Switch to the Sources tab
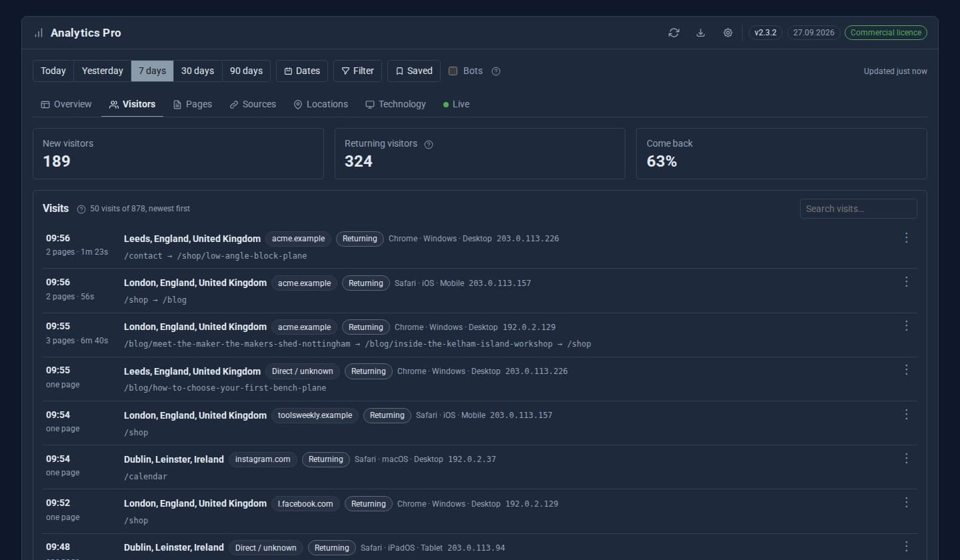 (252, 105)
